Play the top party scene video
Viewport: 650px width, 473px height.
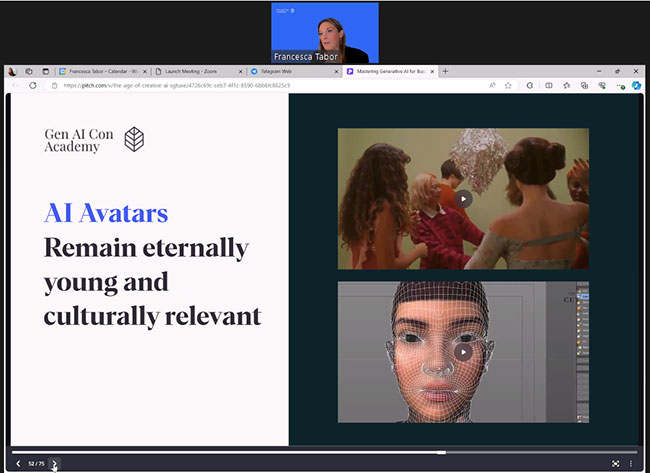tap(463, 199)
